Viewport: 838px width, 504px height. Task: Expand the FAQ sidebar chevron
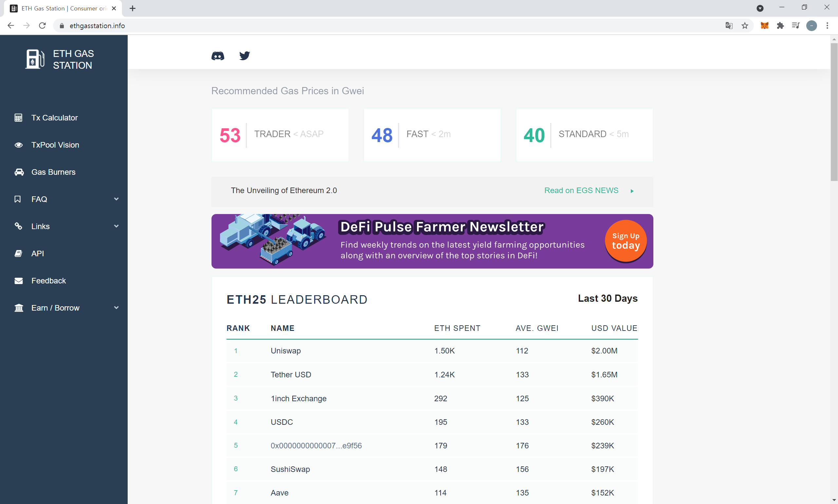pyautogui.click(x=116, y=199)
